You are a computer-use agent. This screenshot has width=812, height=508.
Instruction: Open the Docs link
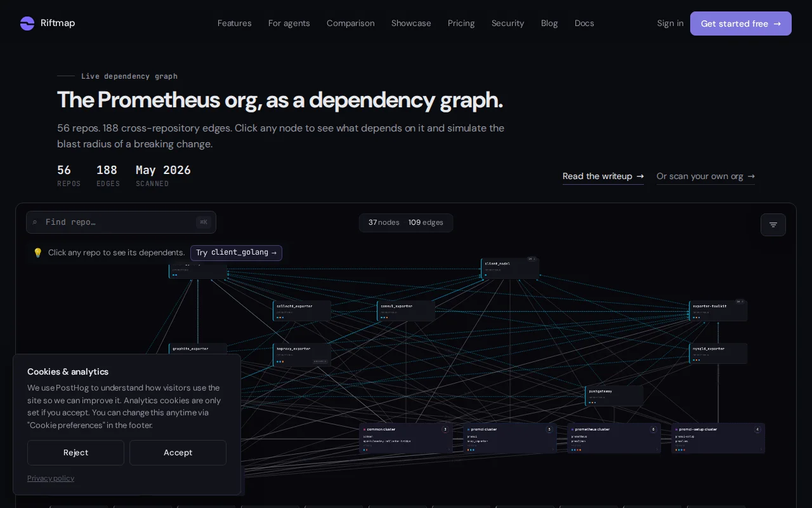[584, 23]
